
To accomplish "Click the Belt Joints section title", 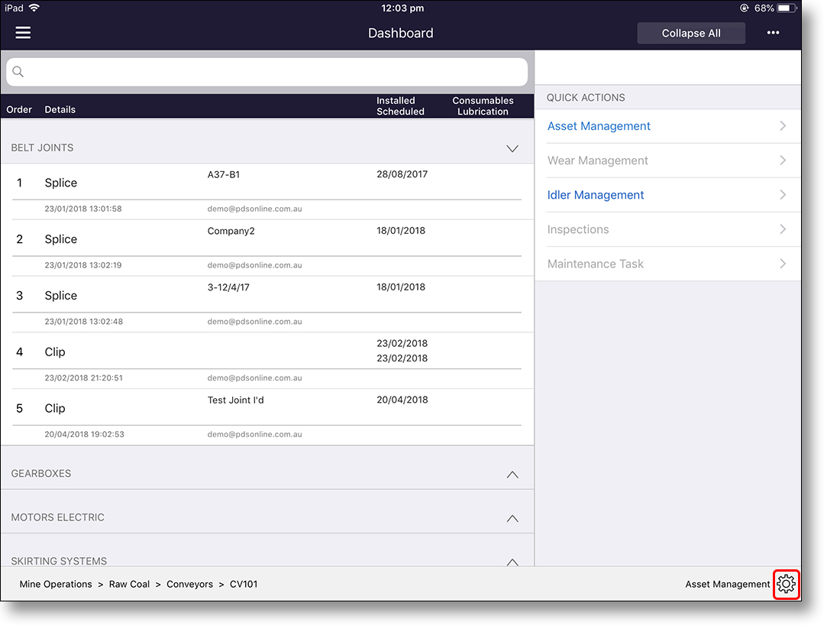I will pyautogui.click(x=42, y=148).
